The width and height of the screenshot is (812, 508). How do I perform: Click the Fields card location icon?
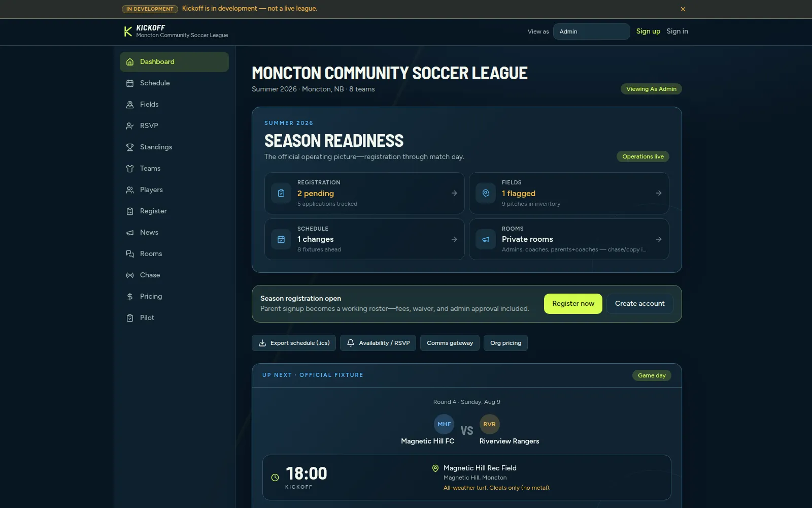point(486,193)
